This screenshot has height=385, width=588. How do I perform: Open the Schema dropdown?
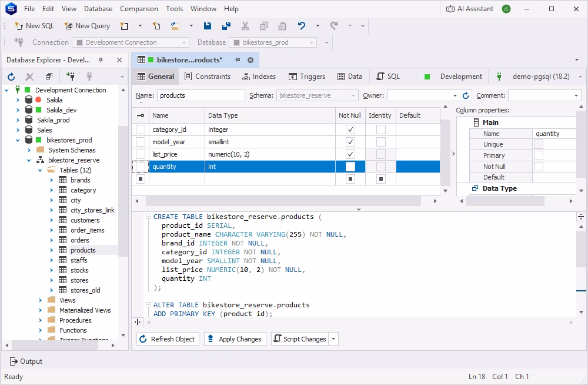point(353,96)
